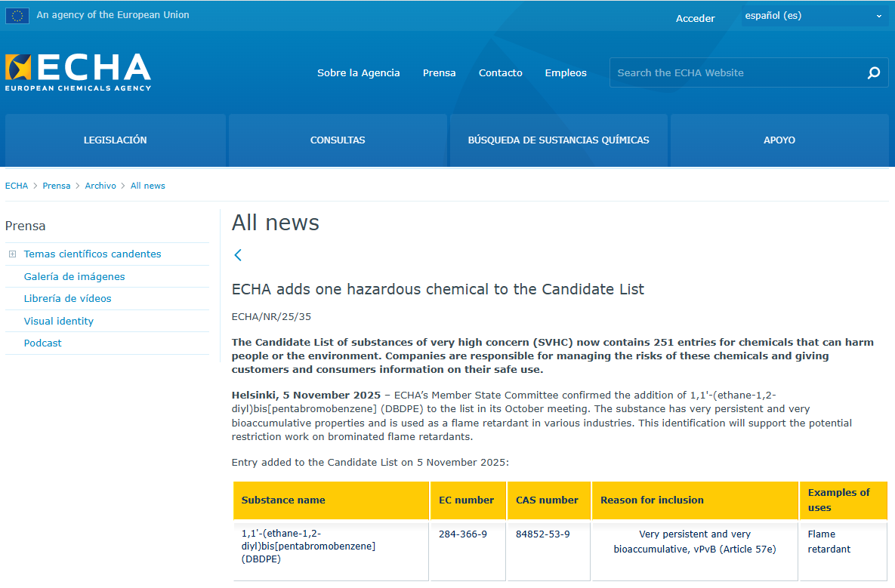
Task: Click the Search the ECHA Website field
Action: coord(736,73)
